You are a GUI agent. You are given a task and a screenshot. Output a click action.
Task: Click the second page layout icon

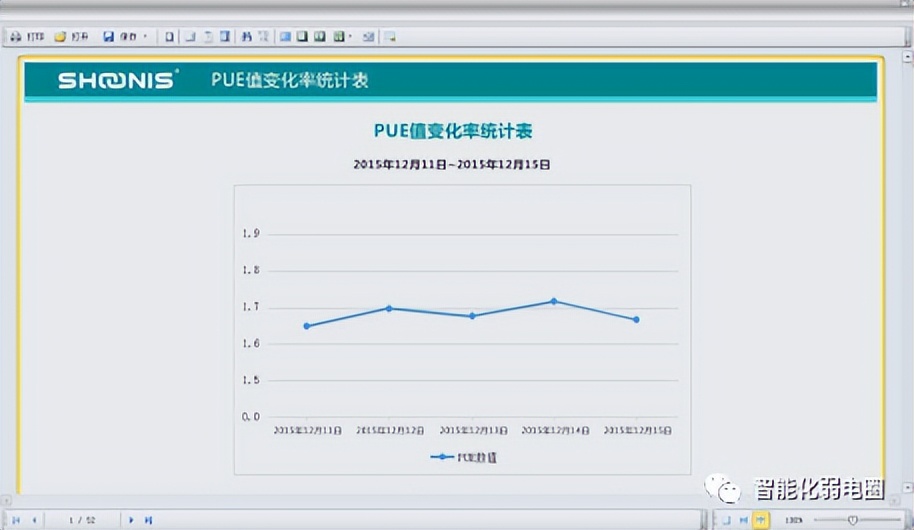pyautogui.click(x=190, y=37)
